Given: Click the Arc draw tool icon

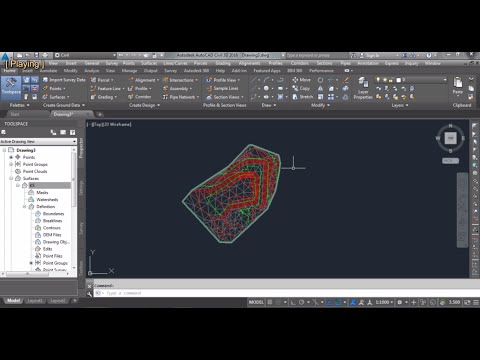Looking at the screenshot, I should [x=266, y=80].
